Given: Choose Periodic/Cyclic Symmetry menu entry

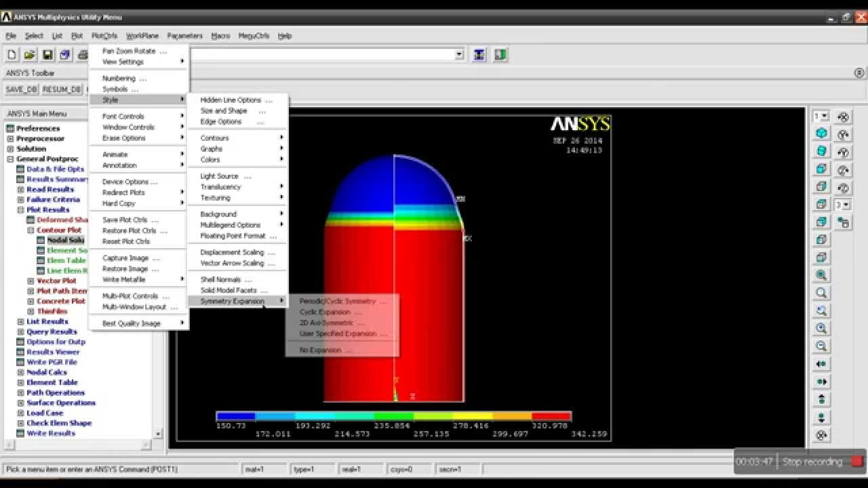Looking at the screenshot, I should 342,301.
